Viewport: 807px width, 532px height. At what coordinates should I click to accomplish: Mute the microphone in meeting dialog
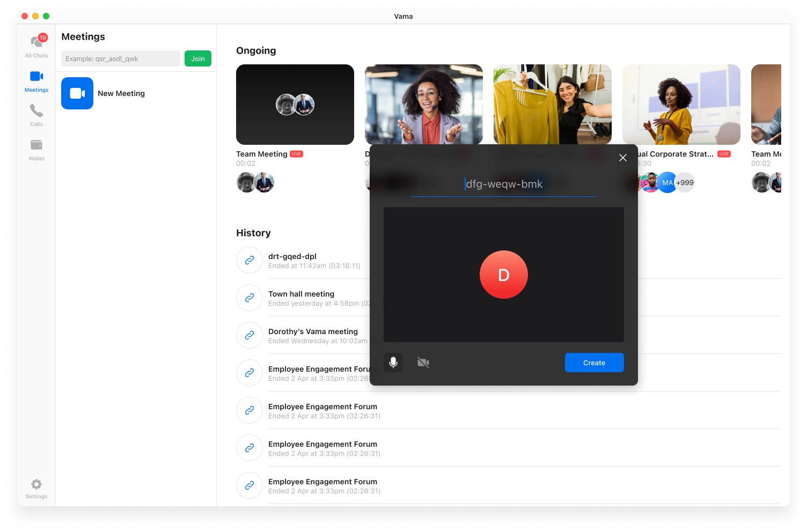[393, 363]
